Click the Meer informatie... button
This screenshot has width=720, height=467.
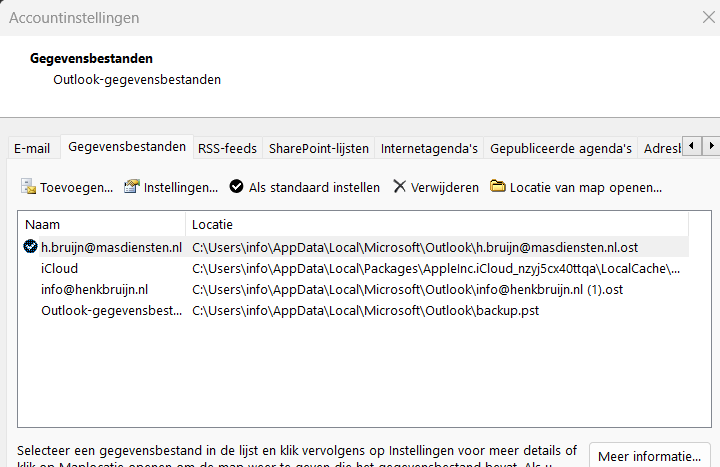click(x=650, y=456)
